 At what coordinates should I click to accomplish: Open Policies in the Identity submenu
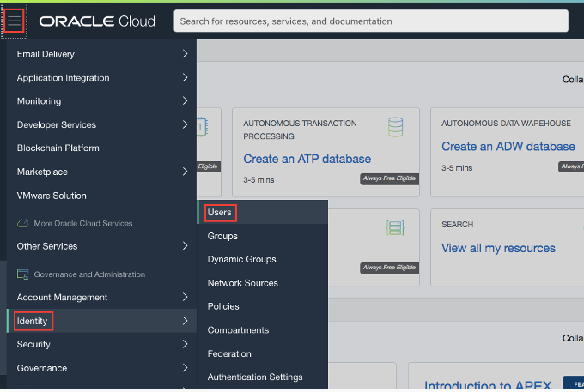223,306
